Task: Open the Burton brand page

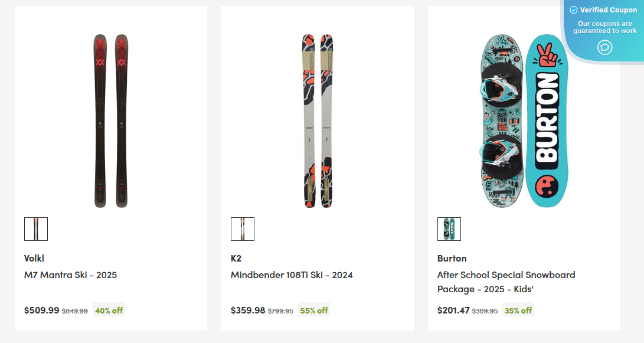Action: click(x=452, y=258)
